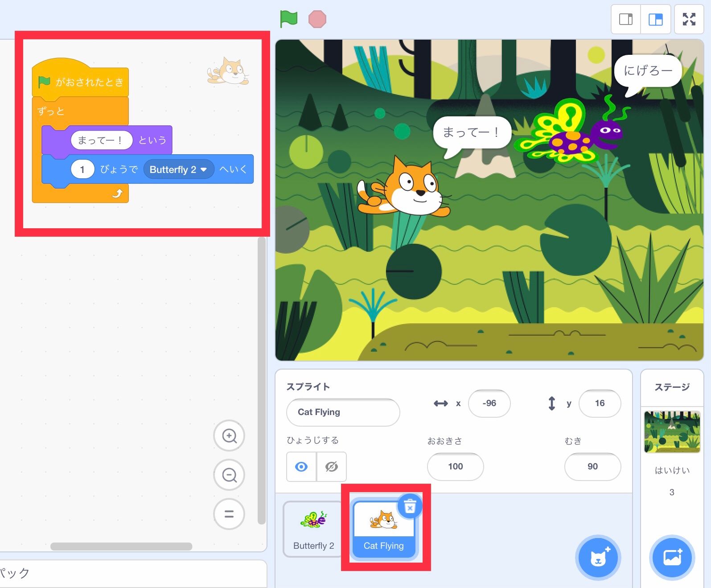
Task: Click the まってー！ text in say block
Action: (x=102, y=140)
